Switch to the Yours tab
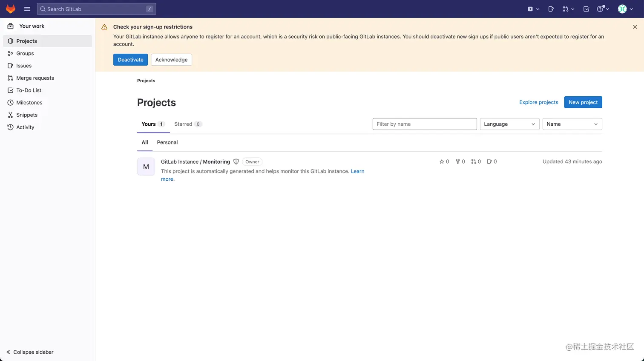This screenshot has height=361, width=644. coord(153,124)
